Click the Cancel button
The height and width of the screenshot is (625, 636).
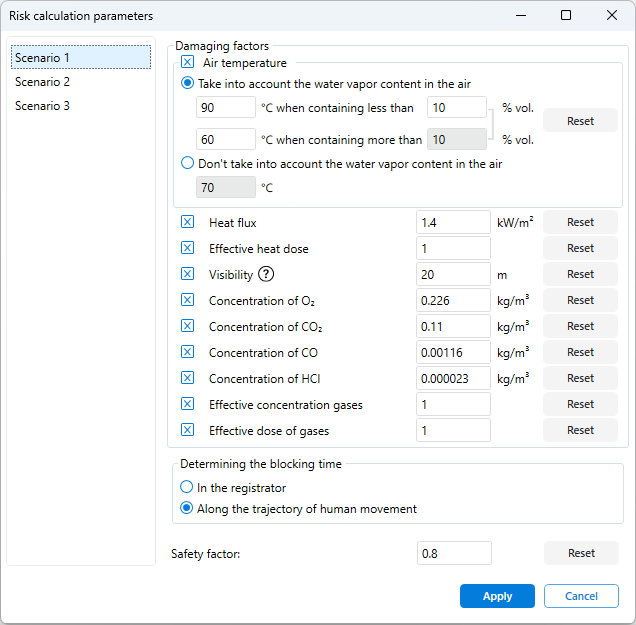(581, 596)
